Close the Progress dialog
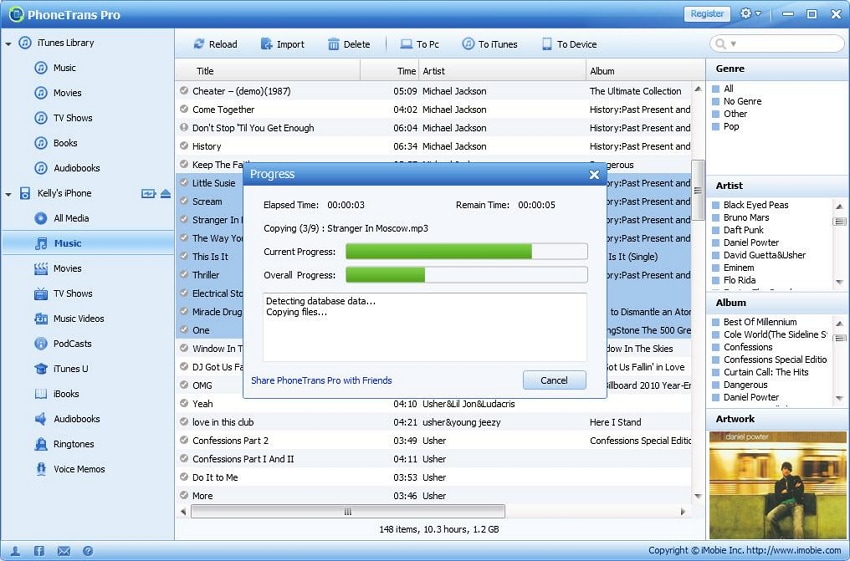The height and width of the screenshot is (561, 850). [x=594, y=175]
